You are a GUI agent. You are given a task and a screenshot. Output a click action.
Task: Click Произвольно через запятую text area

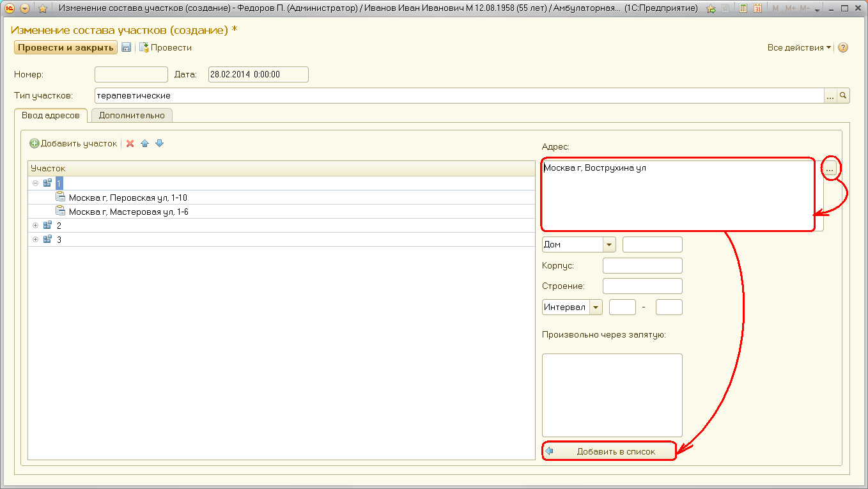612,395
